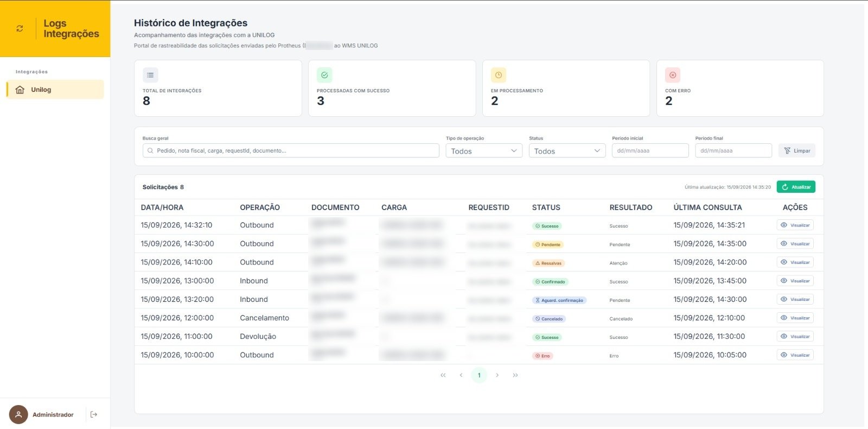Focus the Busca geral search field
This screenshot has height=429, width=868.
pos(291,150)
